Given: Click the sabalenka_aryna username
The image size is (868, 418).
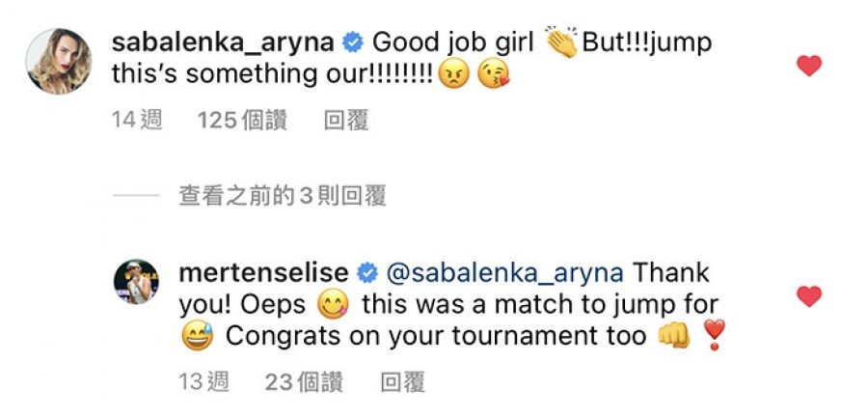Looking at the screenshot, I should pos(223,42).
